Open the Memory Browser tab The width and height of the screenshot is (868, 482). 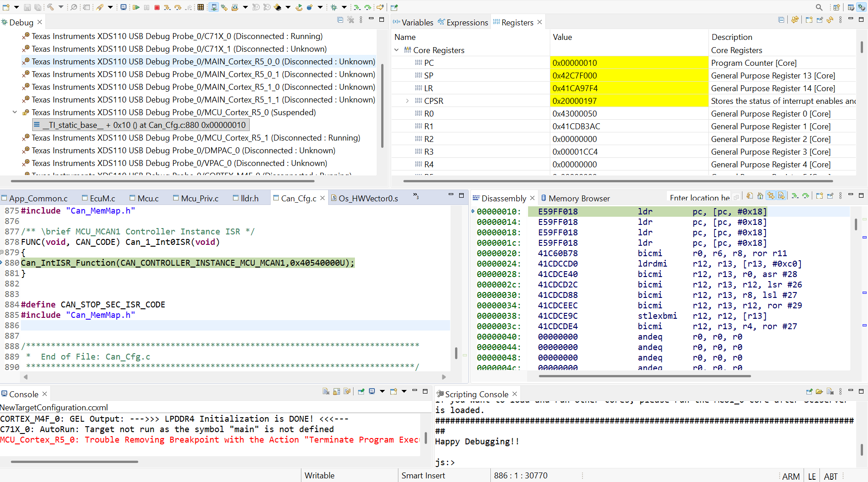coord(575,198)
